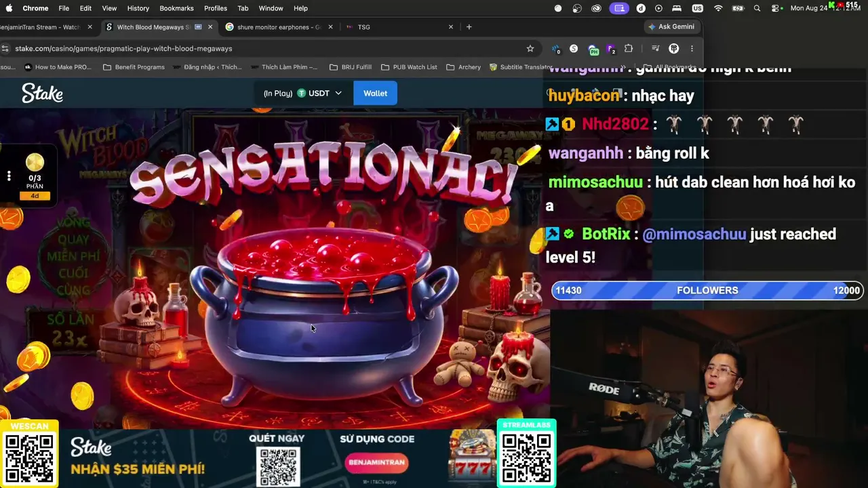Click the screen-share indicator on Witch Blood tab
The image size is (868, 488).
(x=198, y=27)
